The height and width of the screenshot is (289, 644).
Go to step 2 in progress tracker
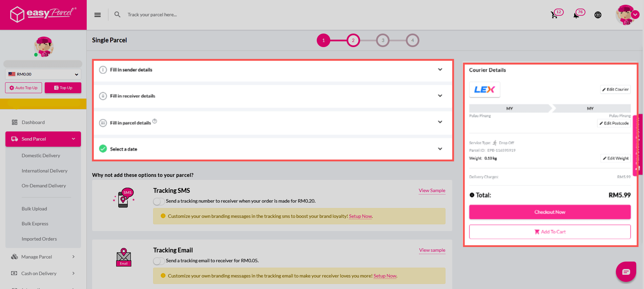coord(353,40)
